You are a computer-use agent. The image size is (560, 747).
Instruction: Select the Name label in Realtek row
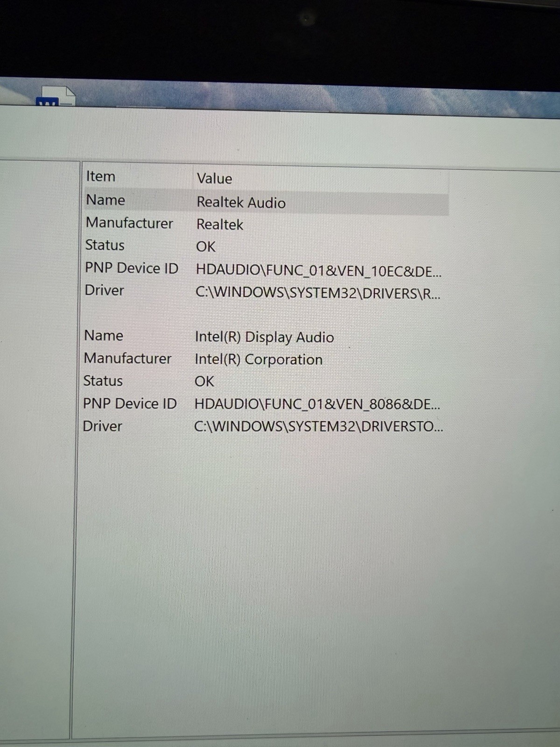(105, 200)
